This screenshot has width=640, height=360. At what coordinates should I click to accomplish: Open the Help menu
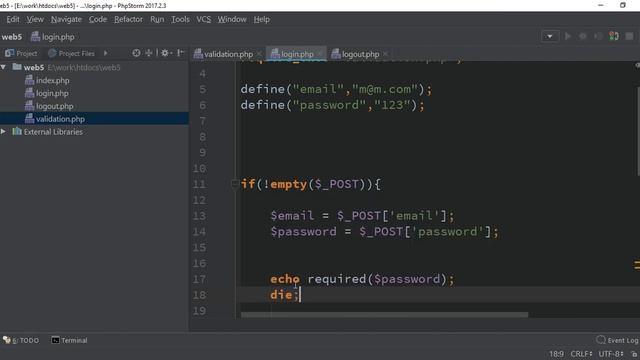pyautogui.click(x=262, y=19)
